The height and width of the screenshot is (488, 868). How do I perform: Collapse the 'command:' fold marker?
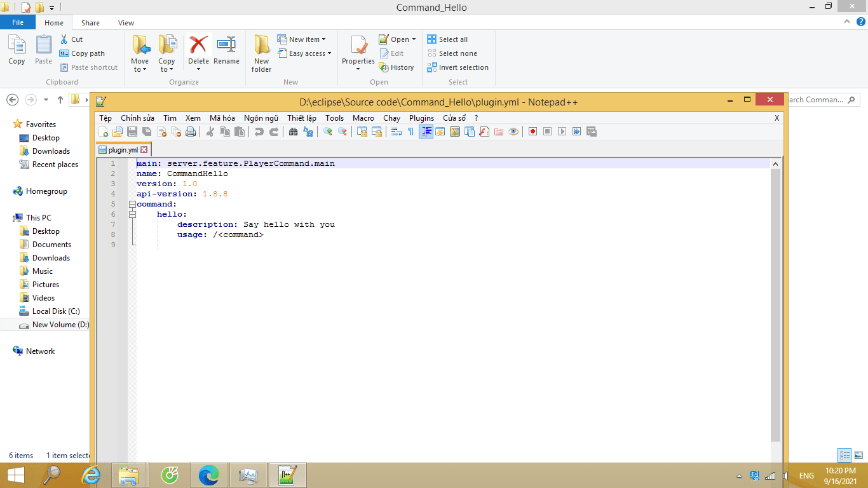[x=132, y=204]
